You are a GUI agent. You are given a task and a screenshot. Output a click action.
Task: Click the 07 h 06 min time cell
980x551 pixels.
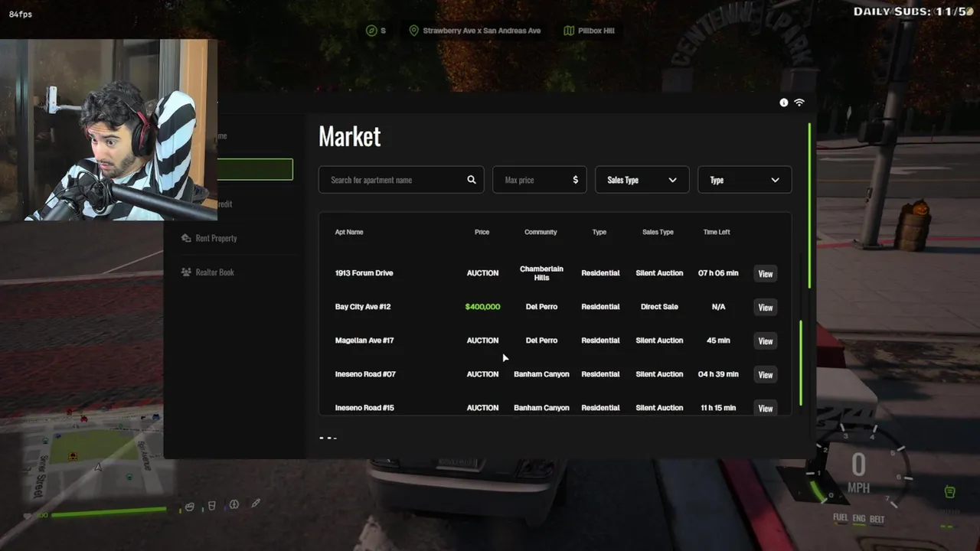pos(718,273)
